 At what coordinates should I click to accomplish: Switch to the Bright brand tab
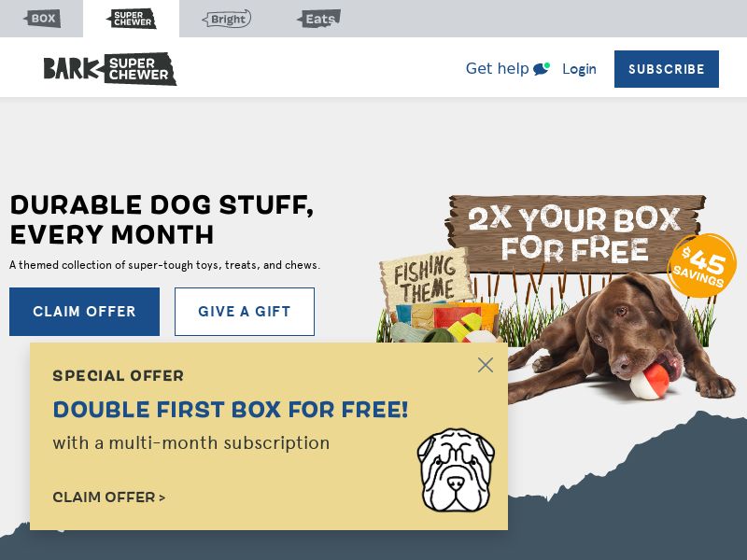point(227,19)
